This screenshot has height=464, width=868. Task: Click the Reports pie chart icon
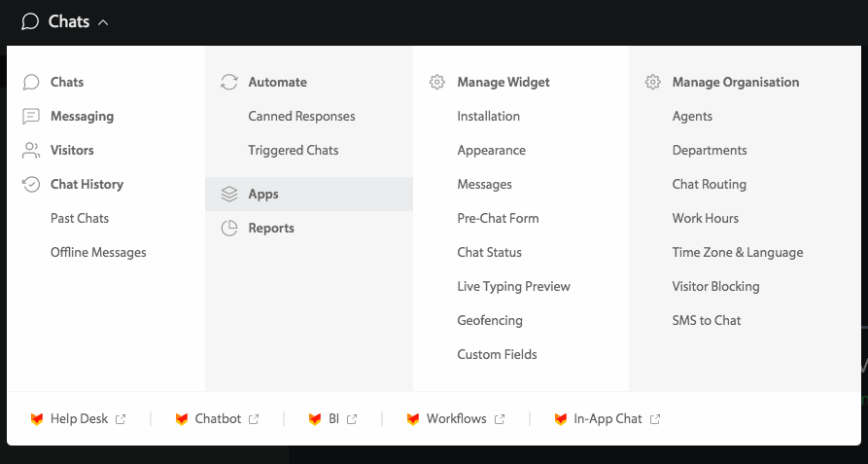click(229, 229)
